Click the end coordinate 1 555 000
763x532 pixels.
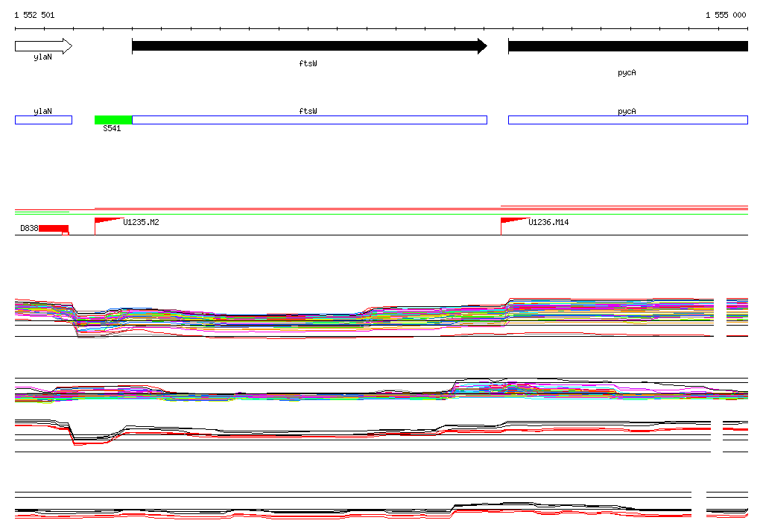726,15
